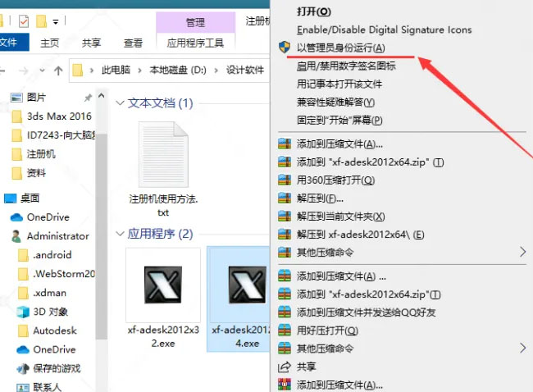
Task: Open 保存的游戏 in navigation tree
Action: pyautogui.click(x=57, y=368)
